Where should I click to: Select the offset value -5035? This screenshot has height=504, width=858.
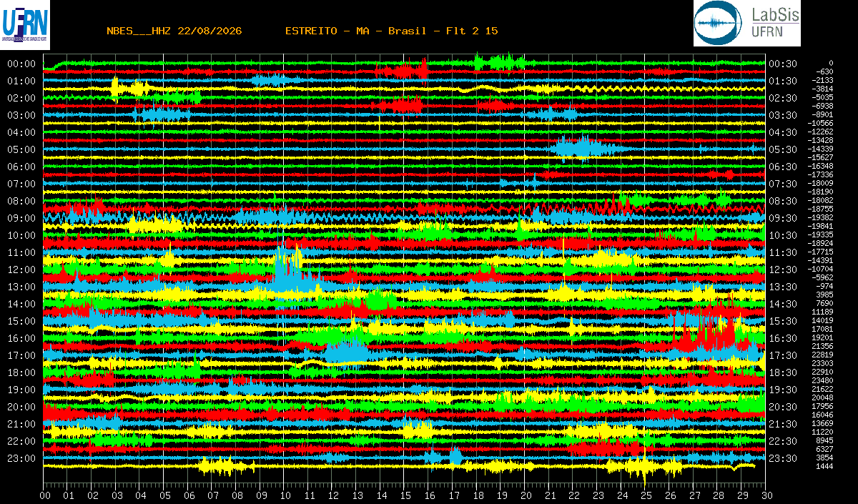[822, 97]
